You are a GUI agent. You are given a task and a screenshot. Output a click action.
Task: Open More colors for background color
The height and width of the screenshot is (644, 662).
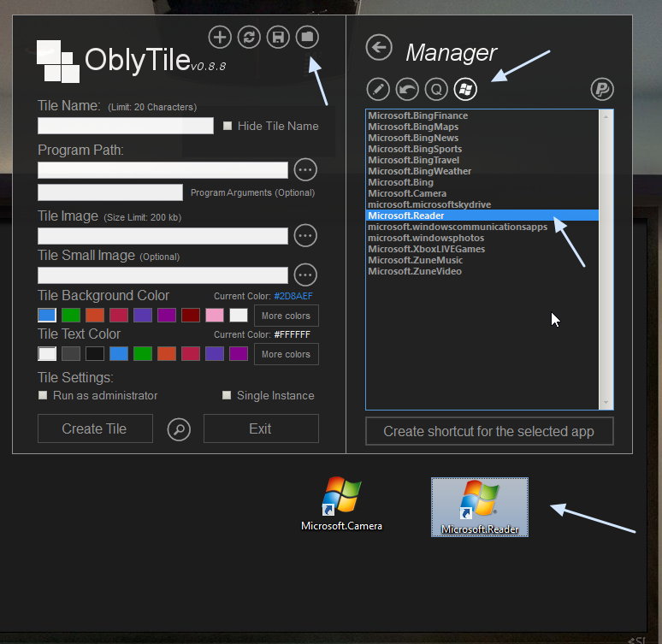tap(287, 316)
